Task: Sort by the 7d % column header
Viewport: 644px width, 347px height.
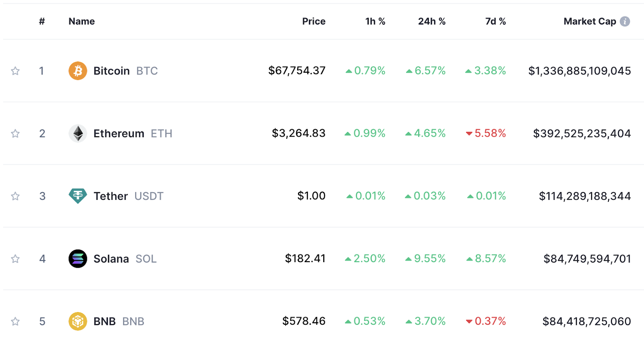Action: pyautogui.click(x=495, y=21)
